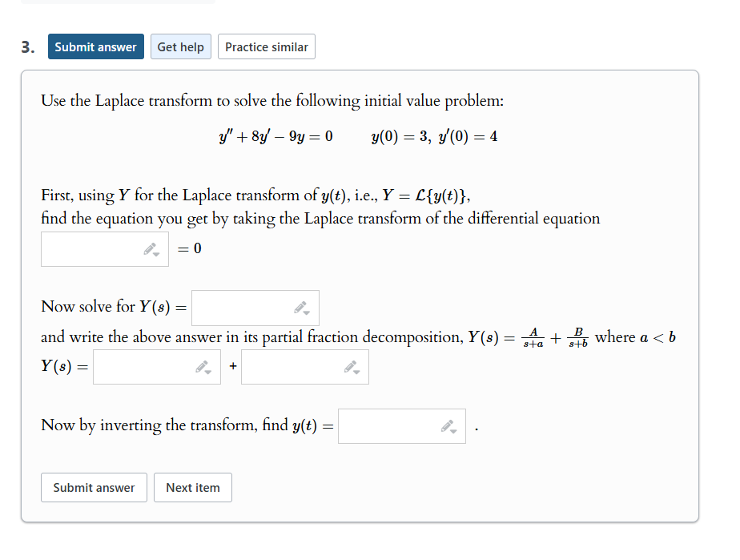Click the y(t) answer input field
This screenshot has height=560, width=740.
tap(392, 425)
